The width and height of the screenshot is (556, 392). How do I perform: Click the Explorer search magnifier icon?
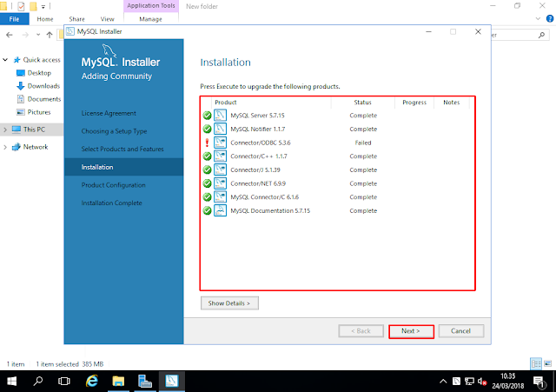[541, 35]
